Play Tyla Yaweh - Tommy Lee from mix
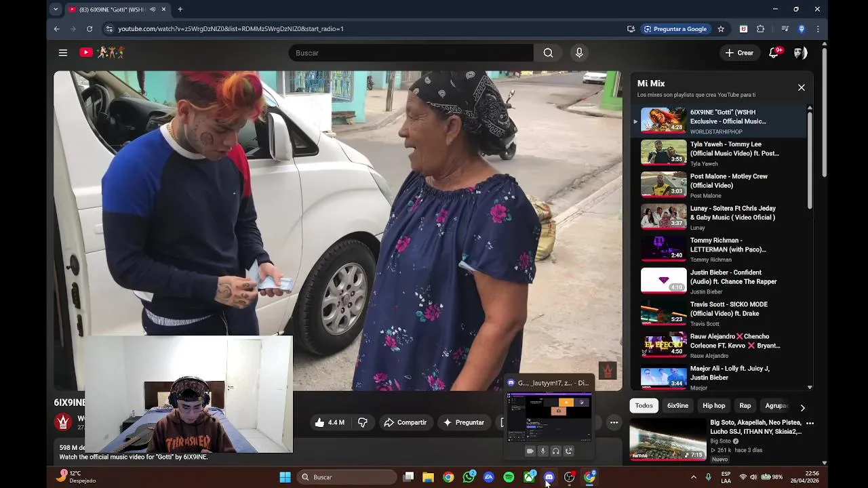This screenshot has width=868, height=488. 719,153
